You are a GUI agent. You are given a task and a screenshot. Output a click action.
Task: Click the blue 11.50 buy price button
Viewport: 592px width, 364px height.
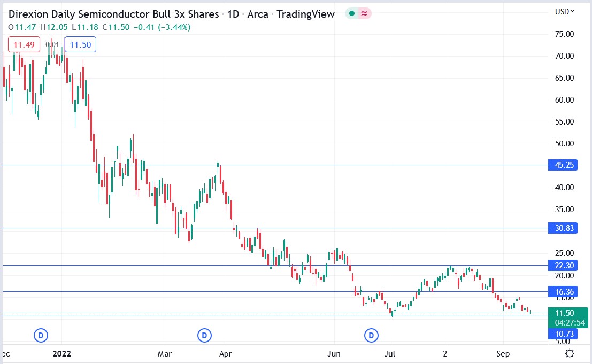[x=80, y=44]
